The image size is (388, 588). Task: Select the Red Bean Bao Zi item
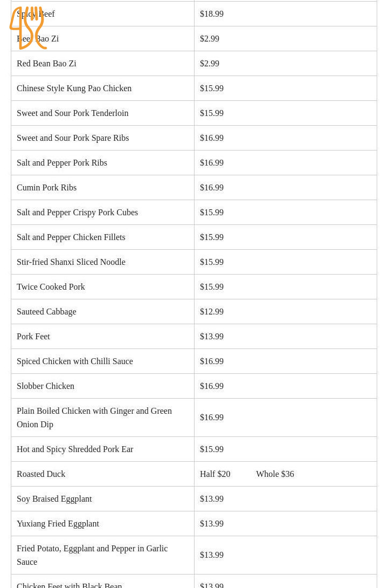tap(46, 64)
